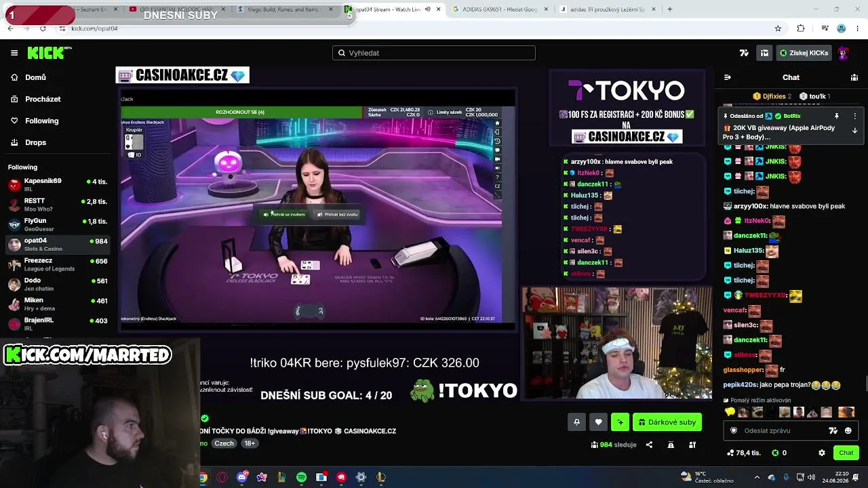The image size is (868, 488).
Task: Open FlyGun channel from Following list
Action: [57, 224]
